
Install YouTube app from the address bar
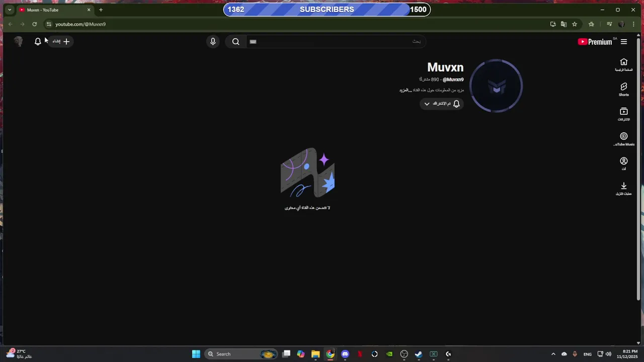click(553, 24)
